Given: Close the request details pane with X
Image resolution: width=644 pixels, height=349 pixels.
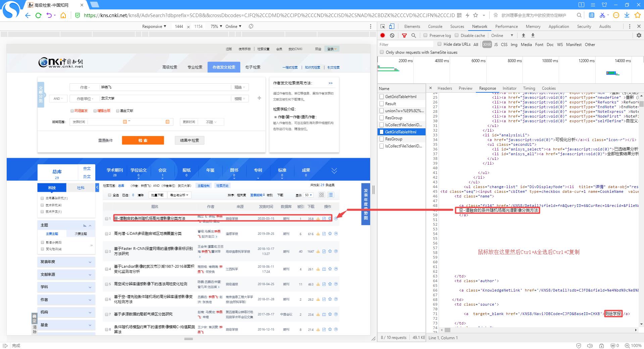Looking at the screenshot, I should click(x=430, y=88).
